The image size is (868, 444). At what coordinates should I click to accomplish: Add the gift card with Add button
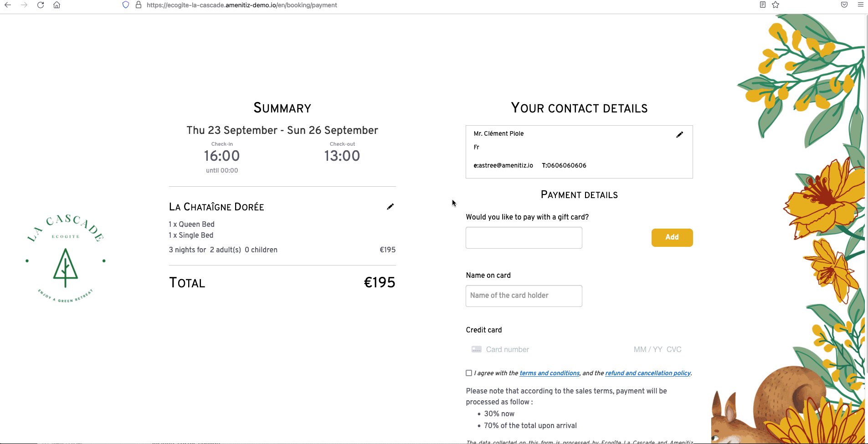click(672, 238)
